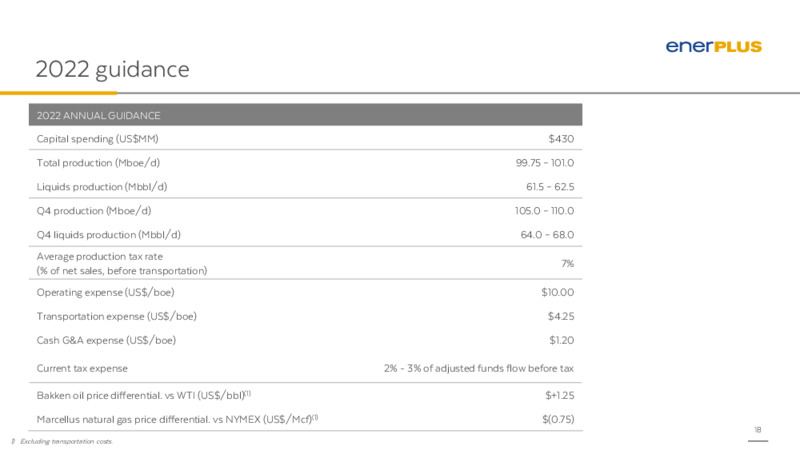Click the 99.75 - 101.0 production value
This screenshot has height=450, width=800.
click(x=544, y=163)
